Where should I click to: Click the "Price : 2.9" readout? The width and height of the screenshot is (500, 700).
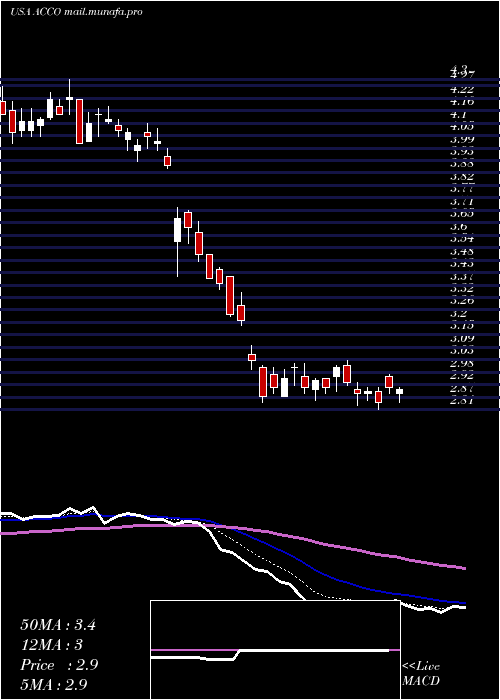pyautogui.click(x=59, y=665)
